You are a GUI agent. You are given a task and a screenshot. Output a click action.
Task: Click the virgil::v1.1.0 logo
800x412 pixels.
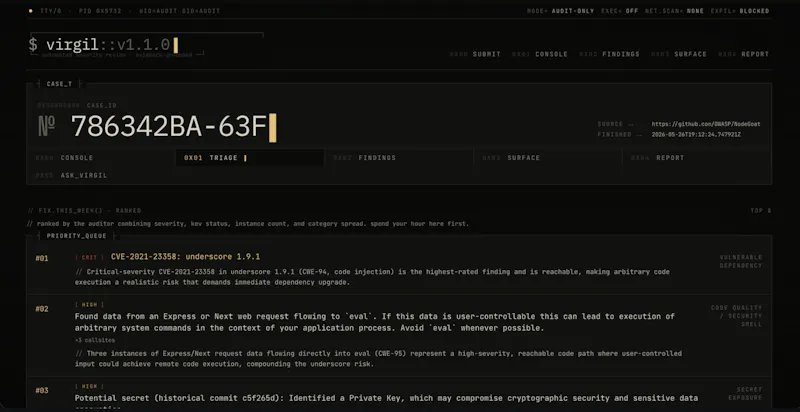tap(103, 45)
